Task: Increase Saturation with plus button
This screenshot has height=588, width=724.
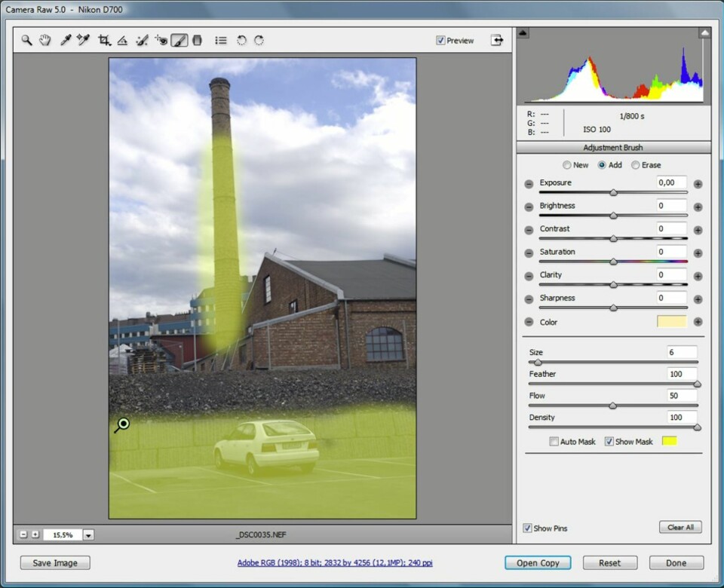Action: pyautogui.click(x=698, y=253)
